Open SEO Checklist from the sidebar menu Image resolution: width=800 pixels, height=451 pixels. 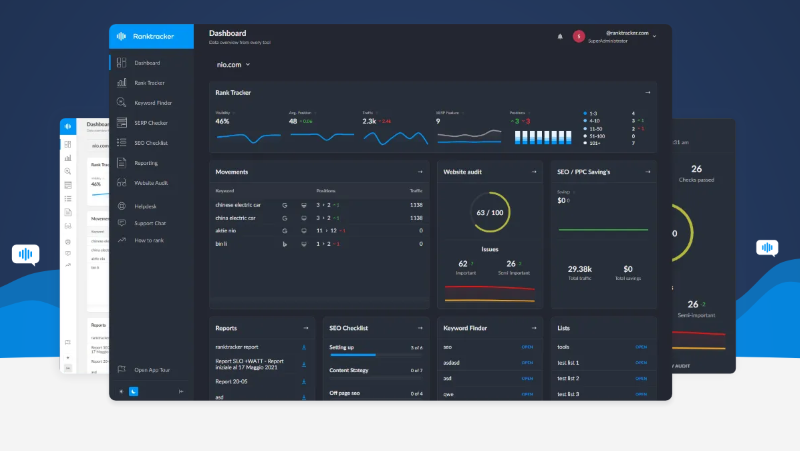pyautogui.click(x=152, y=143)
